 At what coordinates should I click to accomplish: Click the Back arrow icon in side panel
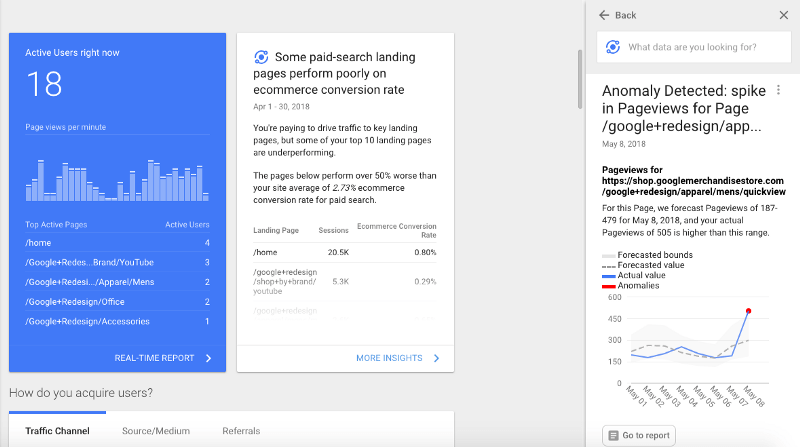[x=604, y=15]
